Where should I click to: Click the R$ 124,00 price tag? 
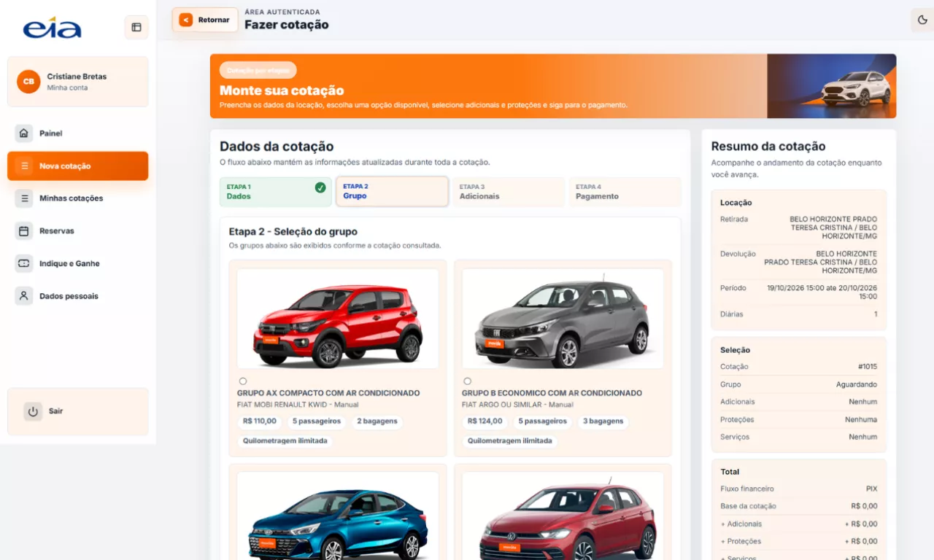click(485, 421)
